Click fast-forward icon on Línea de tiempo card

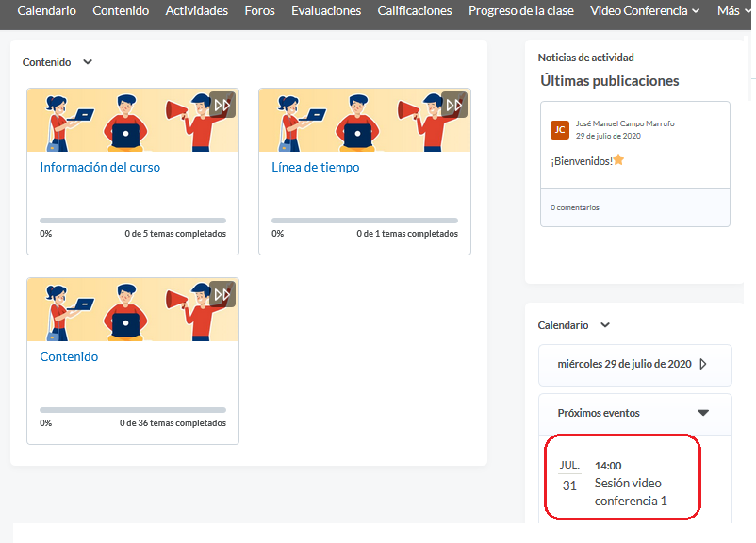pyautogui.click(x=453, y=105)
